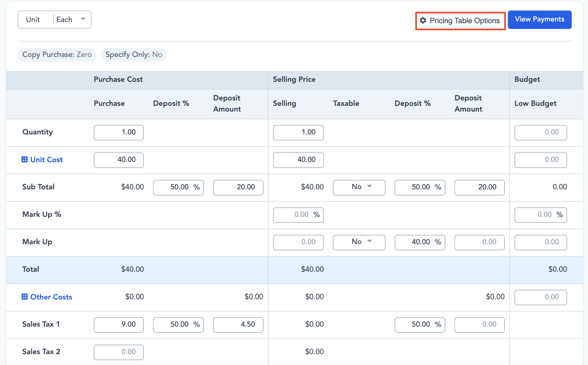
Task: Open the Other Costs link
Action: tap(51, 297)
